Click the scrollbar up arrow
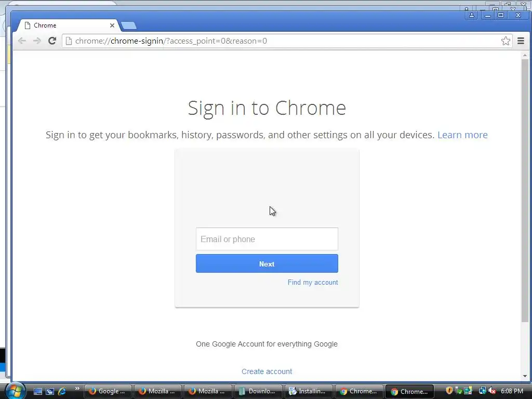Screen dimensions: 532x399 [525, 55]
